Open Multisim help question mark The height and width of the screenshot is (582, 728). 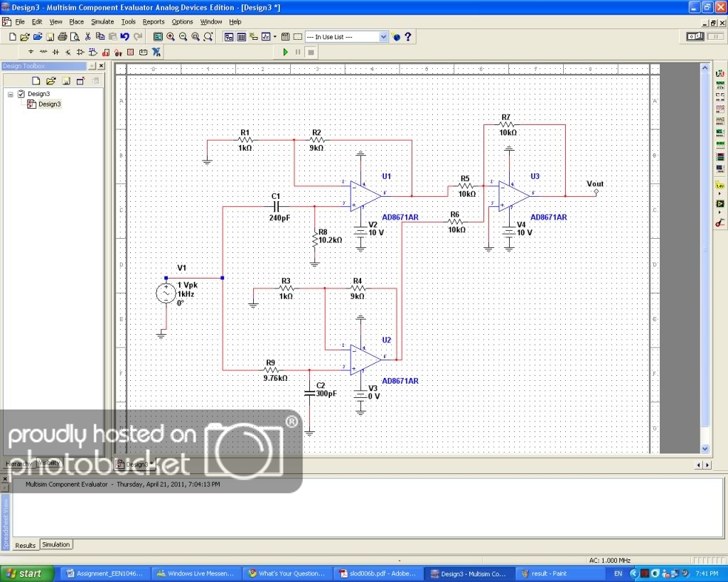tap(408, 37)
